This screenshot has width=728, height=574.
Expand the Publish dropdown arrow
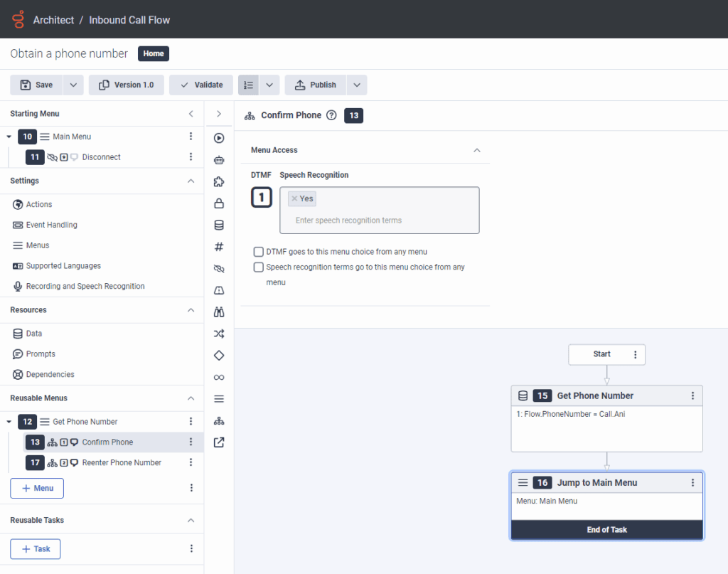(357, 85)
